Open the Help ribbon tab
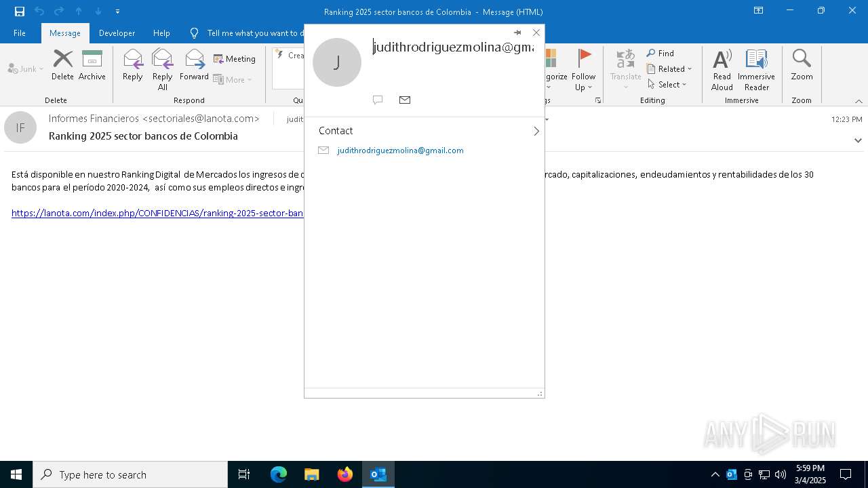Viewport: 868px width, 488px height. tap(161, 33)
